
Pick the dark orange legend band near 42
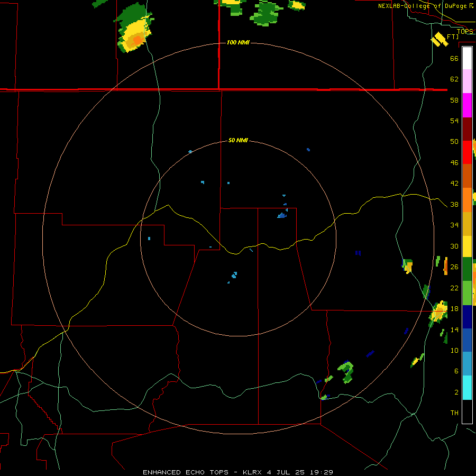tap(467, 176)
